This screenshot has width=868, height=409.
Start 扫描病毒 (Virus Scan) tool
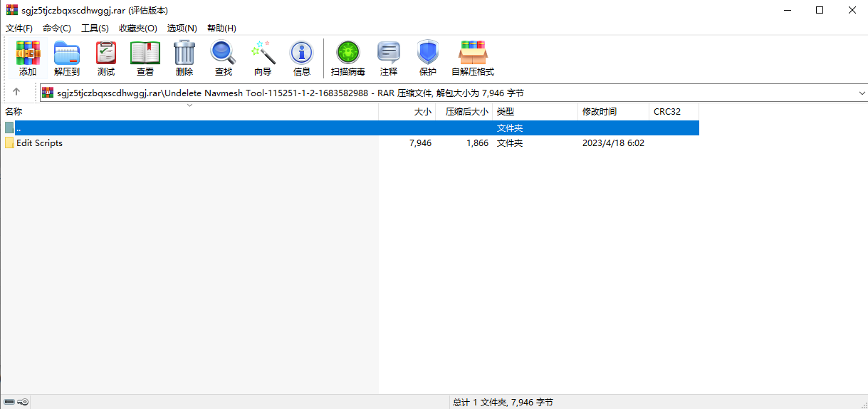click(348, 58)
